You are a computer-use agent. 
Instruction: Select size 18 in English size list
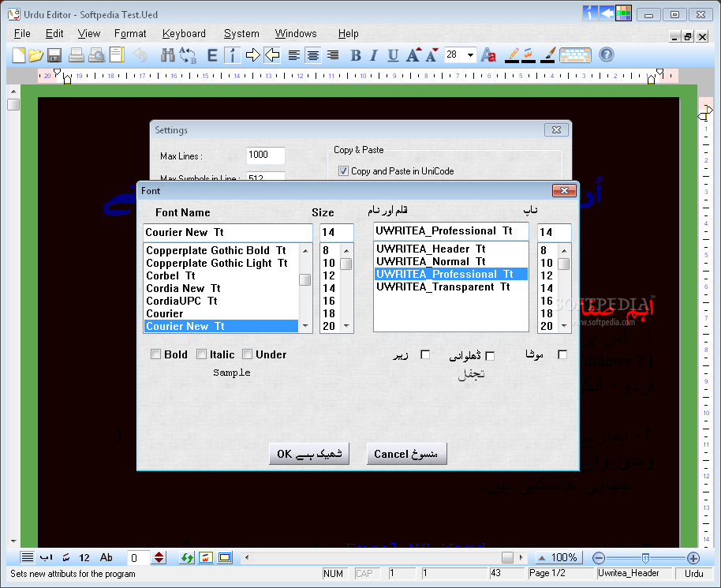pos(329,313)
